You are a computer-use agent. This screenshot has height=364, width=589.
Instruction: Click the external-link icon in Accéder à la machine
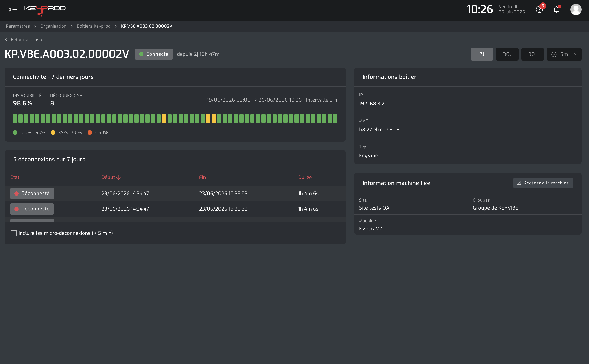[519, 183]
